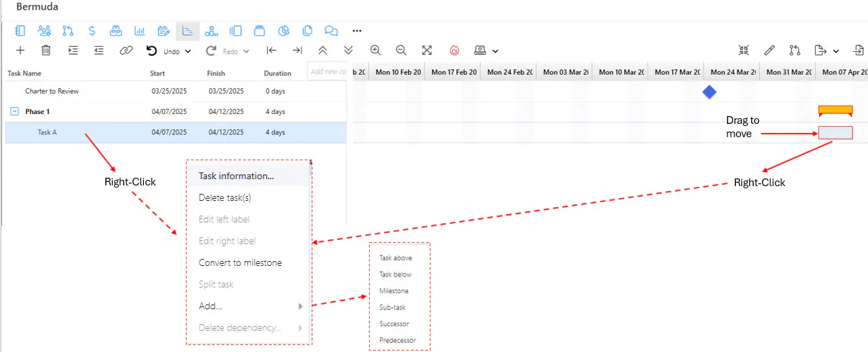
Task: Open the Undo history dropdown arrow
Action: [x=188, y=51]
